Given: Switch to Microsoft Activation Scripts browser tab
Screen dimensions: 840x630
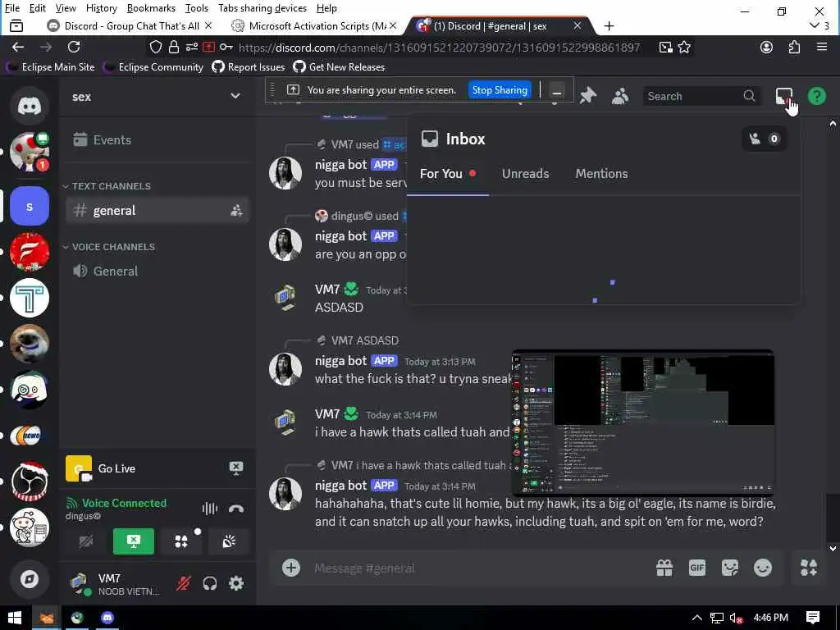Looking at the screenshot, I should [316, 25].
